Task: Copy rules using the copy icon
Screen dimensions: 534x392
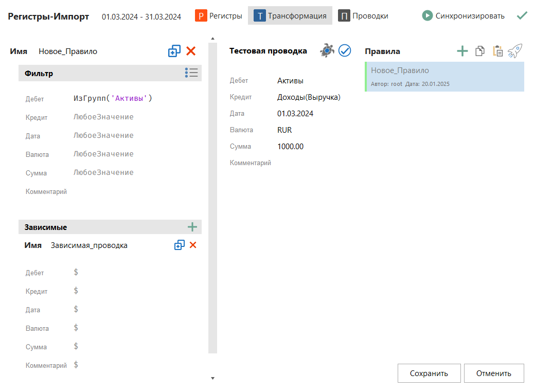Action: pos(480,51)
